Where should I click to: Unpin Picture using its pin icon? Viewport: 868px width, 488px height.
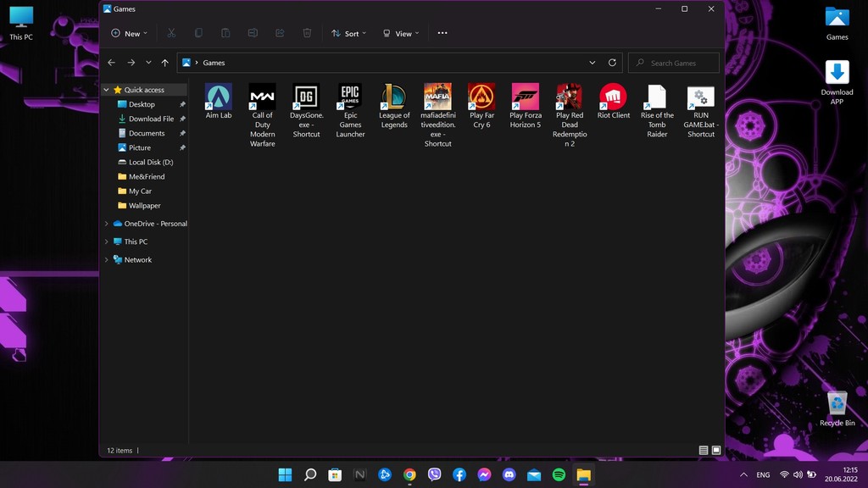pos(182,147)
